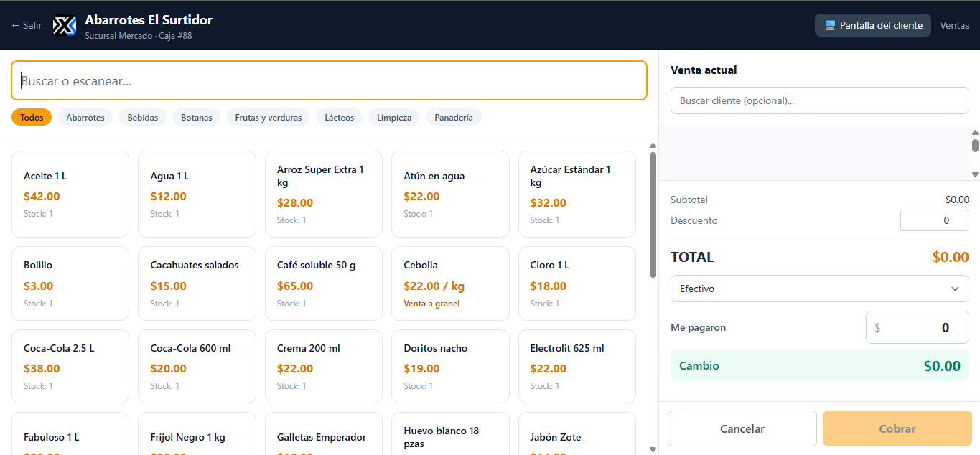The width and height of the screenshot is (980, 455).
Task: Click the Abarrotes El Surtidor title
Action: 149,19
